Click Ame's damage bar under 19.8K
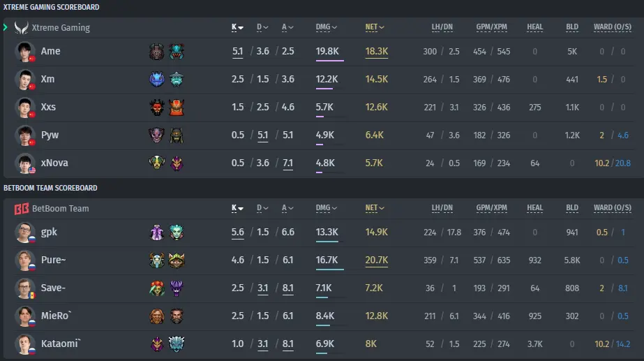The image size is (644, 361). [x=330, y=61]
